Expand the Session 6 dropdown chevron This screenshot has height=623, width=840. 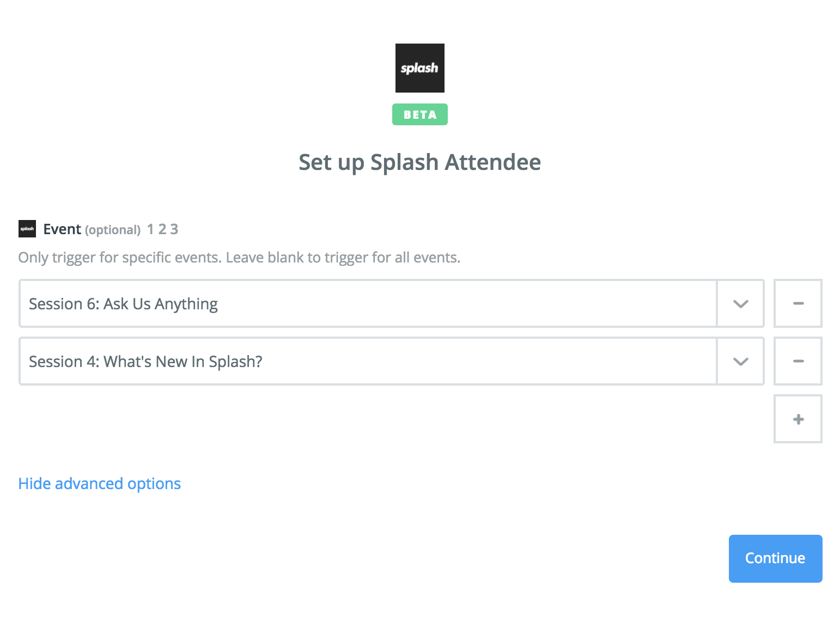click(x=740, y=303)
